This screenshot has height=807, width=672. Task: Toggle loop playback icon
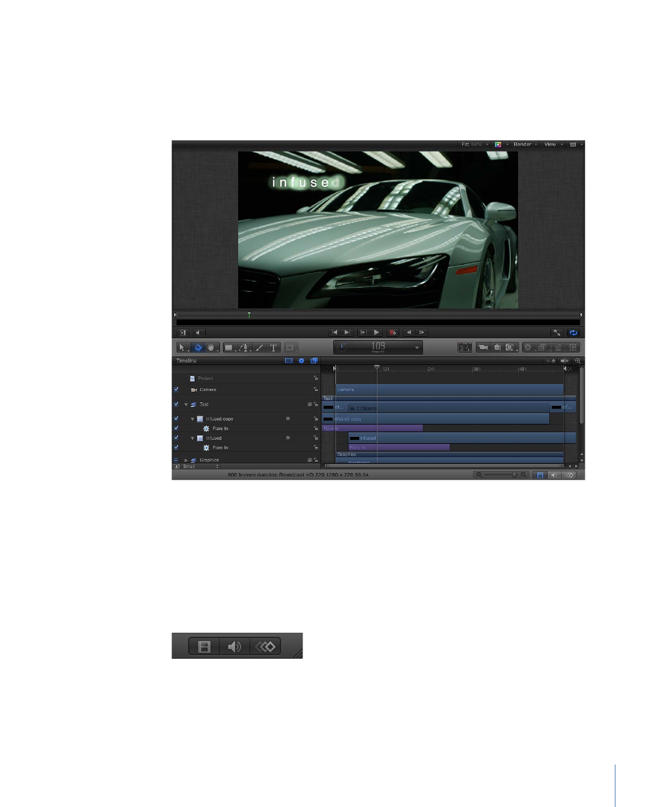(x=574, y=333)
